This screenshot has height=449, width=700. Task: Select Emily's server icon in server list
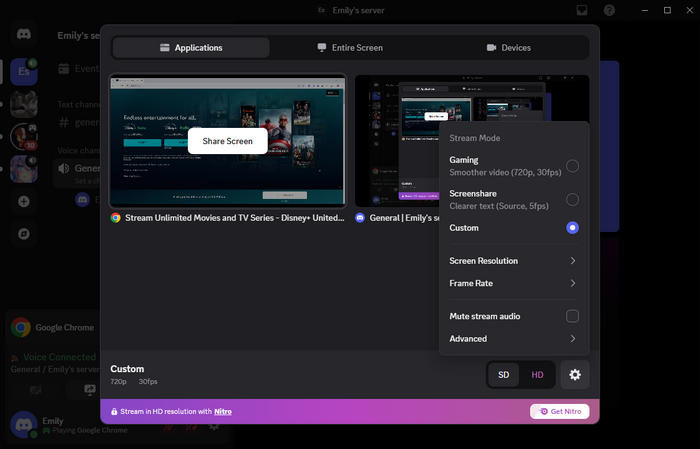24,71
